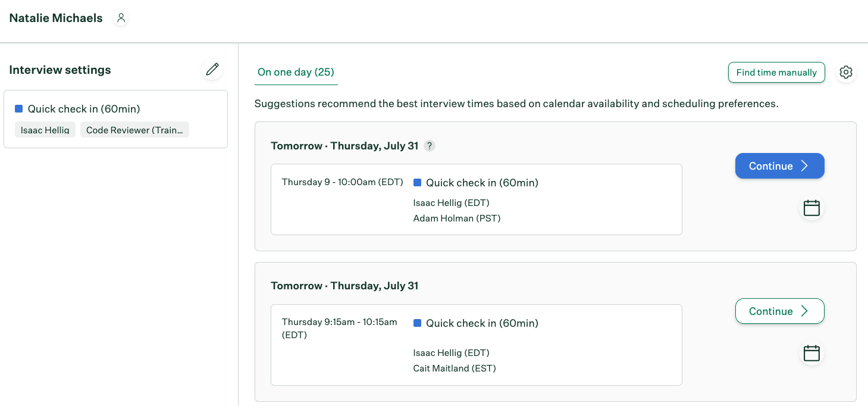Click Adam Holman (PST) interviewer name
868x406 pixels.
(457, 218)
